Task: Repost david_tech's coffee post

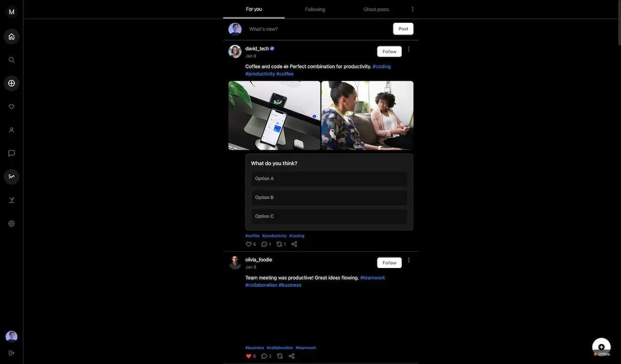Action: [x=279, y=244]
